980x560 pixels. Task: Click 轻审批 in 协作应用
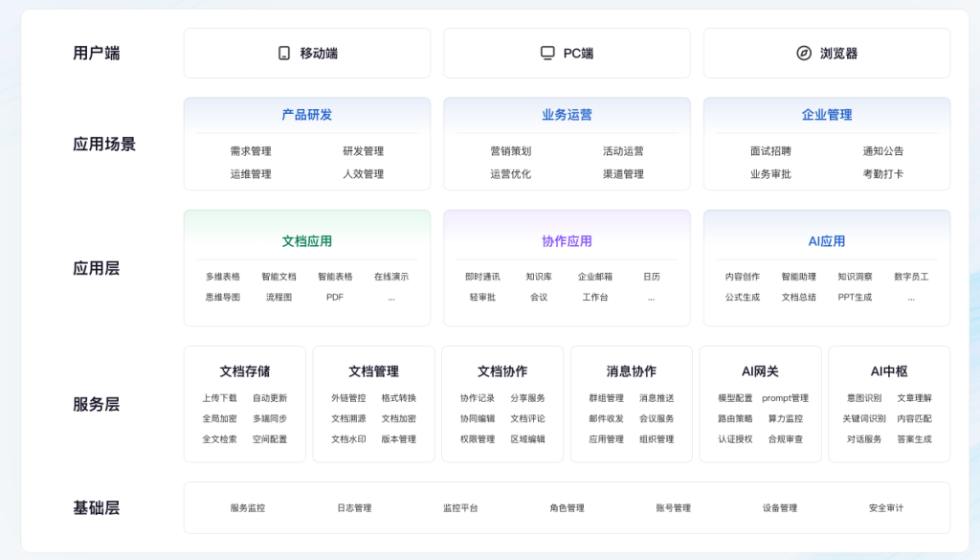482,297
